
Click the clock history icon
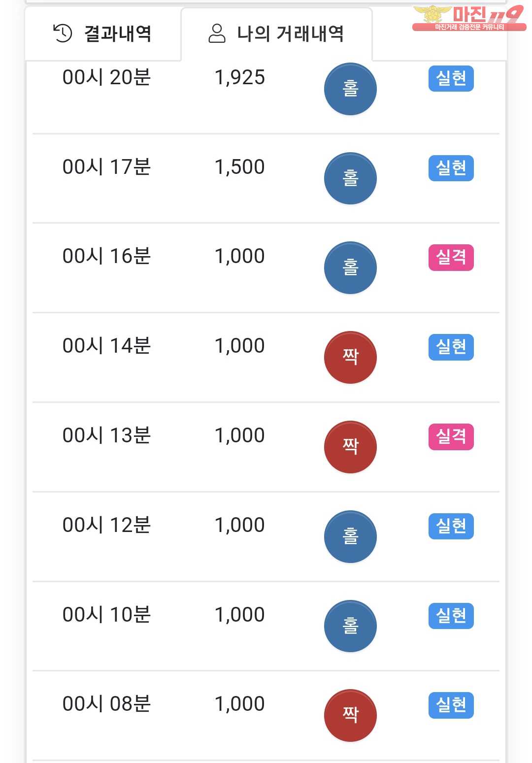tap(63, 33)
